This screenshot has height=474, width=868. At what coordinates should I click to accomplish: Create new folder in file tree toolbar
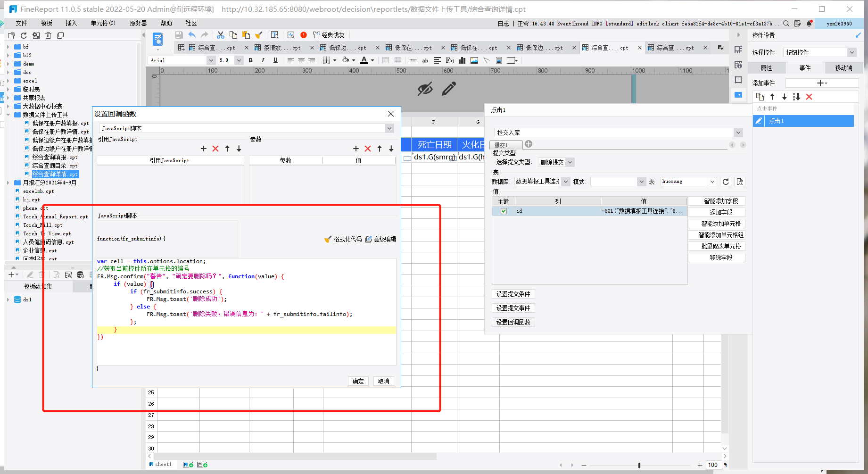pos(12,35)
